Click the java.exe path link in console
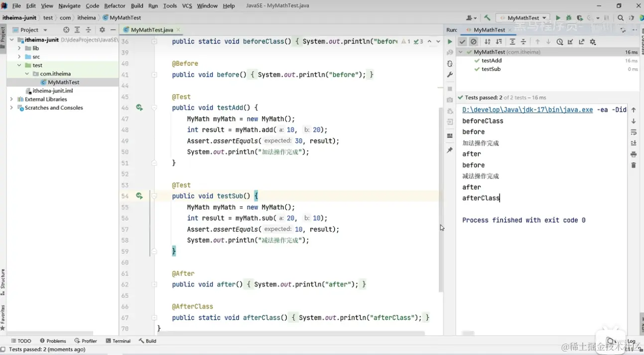This screenshot has height=355, width=644. coord(527,110)
